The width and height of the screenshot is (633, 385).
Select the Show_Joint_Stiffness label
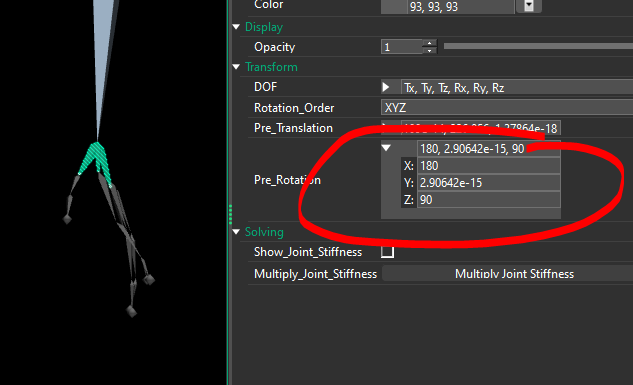tap(308, 252)
